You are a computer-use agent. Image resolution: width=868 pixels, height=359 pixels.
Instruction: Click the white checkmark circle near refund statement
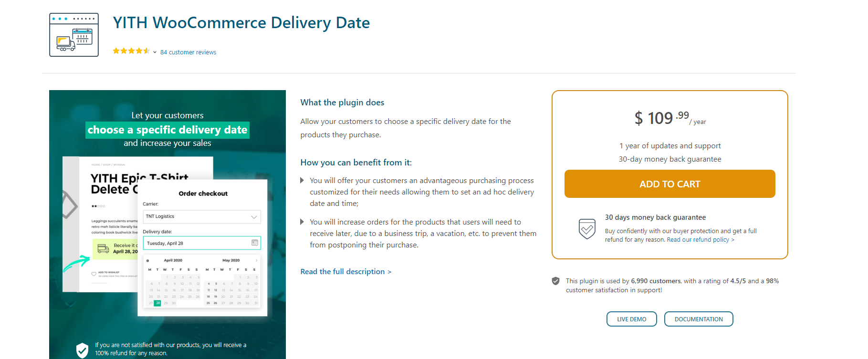click(x=82, y=350)
